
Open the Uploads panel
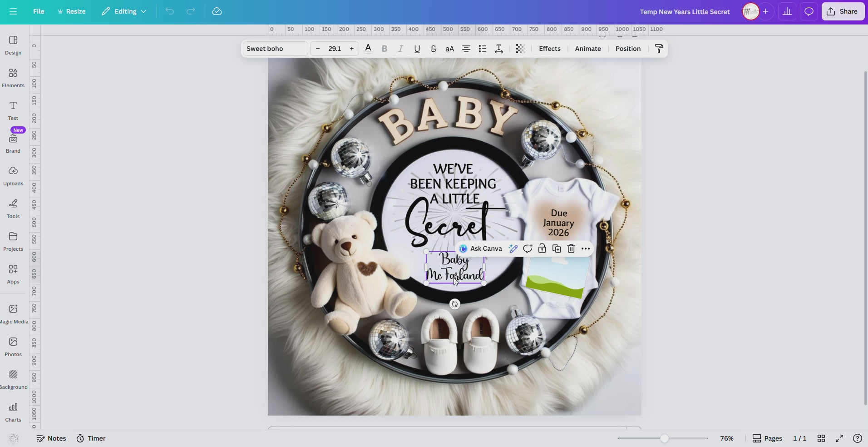point(13,176)
